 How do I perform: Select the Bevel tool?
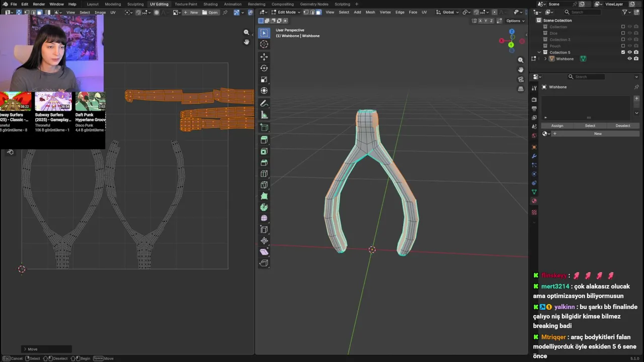point(264,162)
